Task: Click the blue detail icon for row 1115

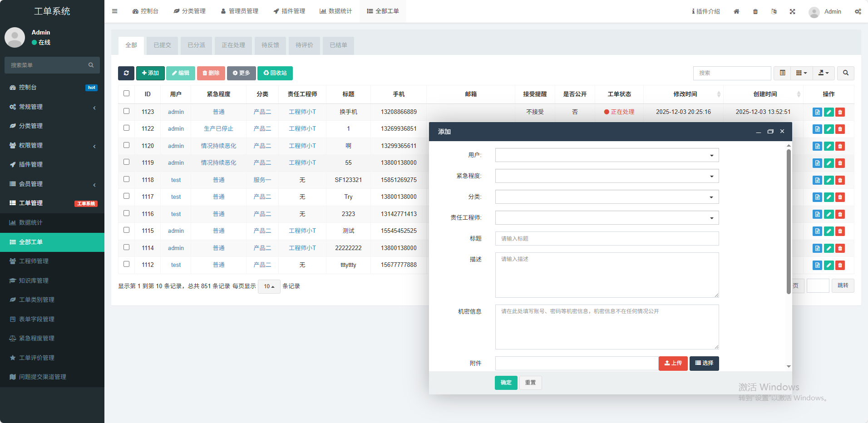Action: (817, 231)
